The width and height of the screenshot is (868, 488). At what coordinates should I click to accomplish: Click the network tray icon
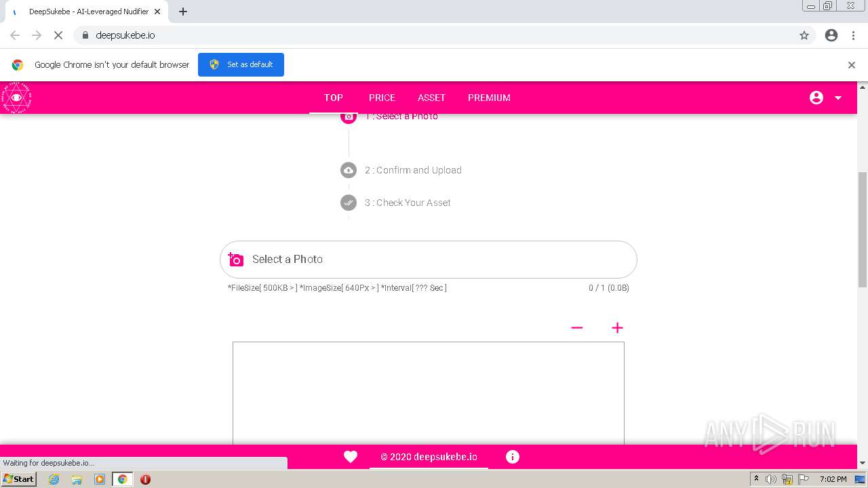click(x=787, y=479)
